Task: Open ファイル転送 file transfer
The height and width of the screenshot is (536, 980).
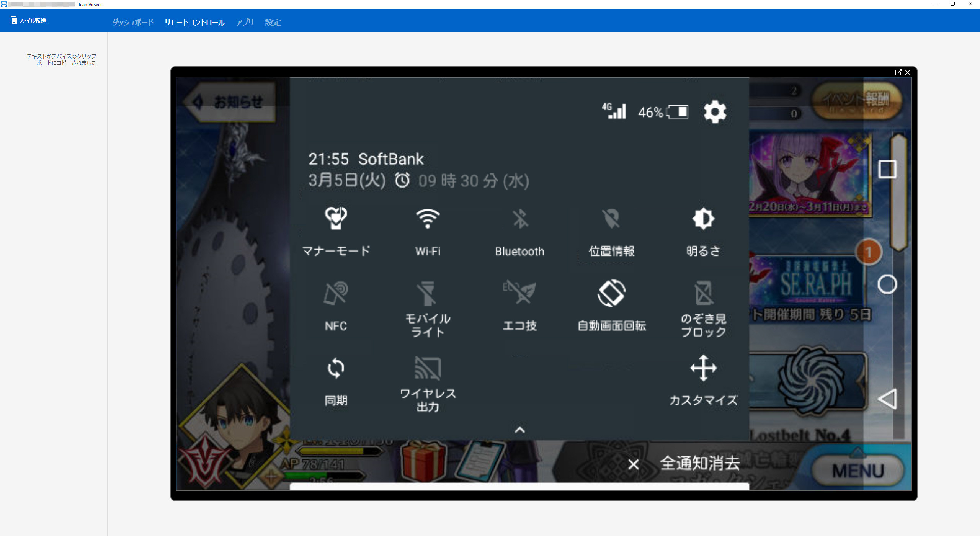Action: (x=29, y=21)
